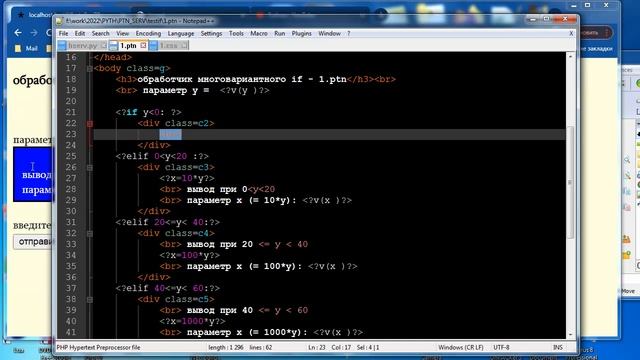Close the first .py tab's X icon

coord(103,46)
